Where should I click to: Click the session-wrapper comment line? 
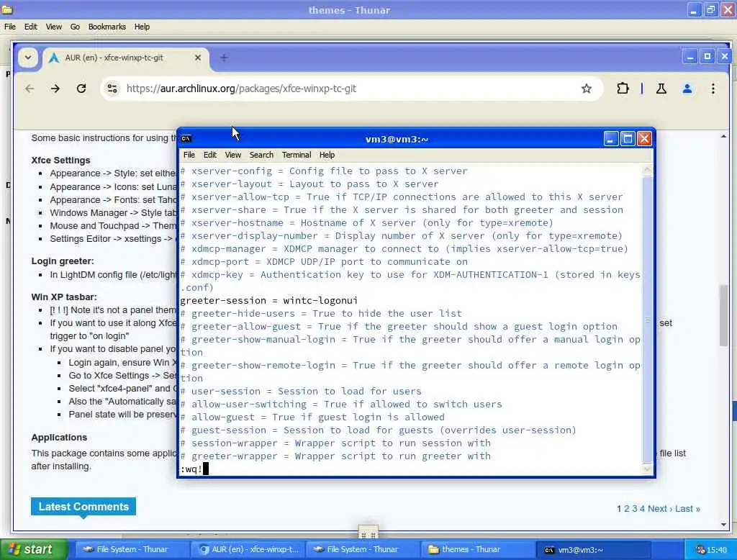click(335, 443)
